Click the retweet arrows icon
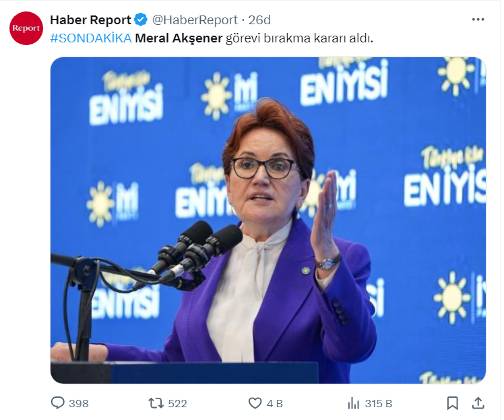This screenshot has height=420, width=504. [156, 403]
